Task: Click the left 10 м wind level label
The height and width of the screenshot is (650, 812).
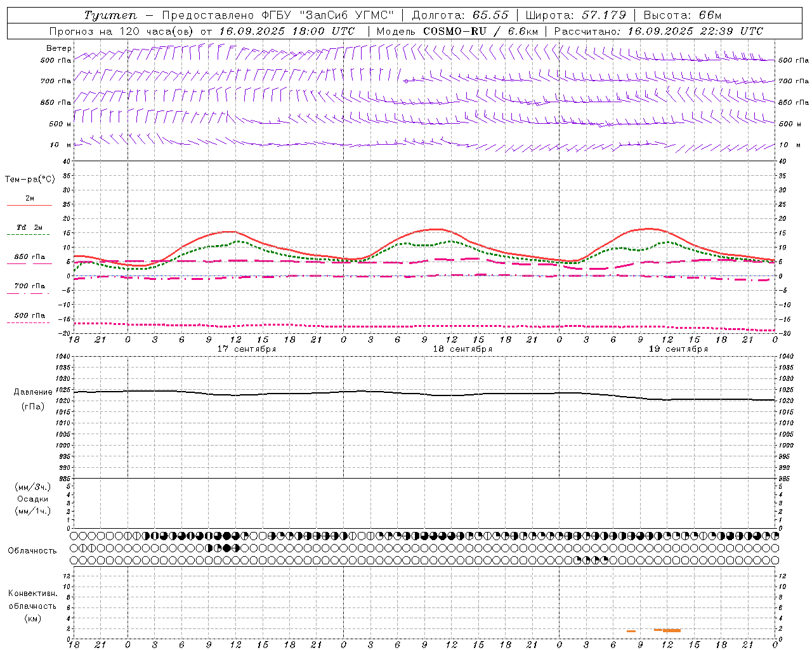Action: (61, 145)
